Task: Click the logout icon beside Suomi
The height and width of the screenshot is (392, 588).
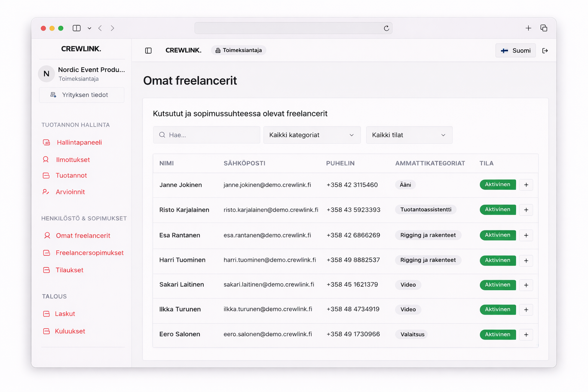Action: (545, 51)
